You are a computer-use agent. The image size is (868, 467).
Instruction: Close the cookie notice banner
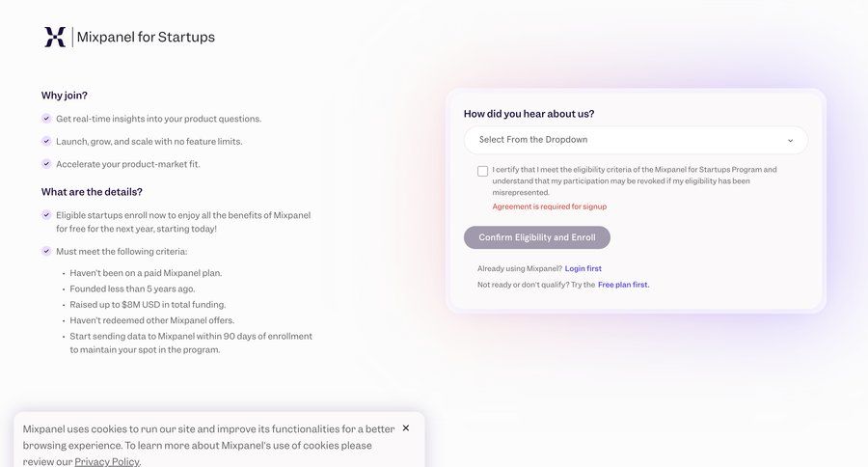(406, 427)
